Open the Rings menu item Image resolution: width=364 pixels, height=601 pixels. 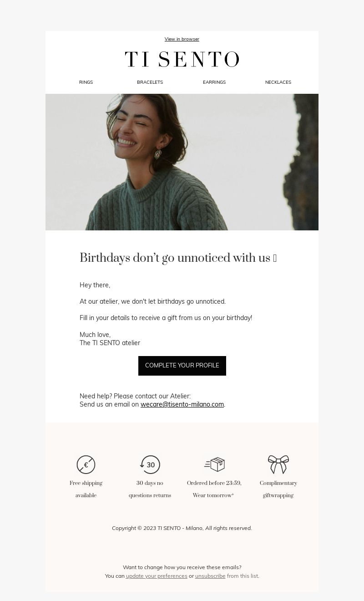coord(86,82)
